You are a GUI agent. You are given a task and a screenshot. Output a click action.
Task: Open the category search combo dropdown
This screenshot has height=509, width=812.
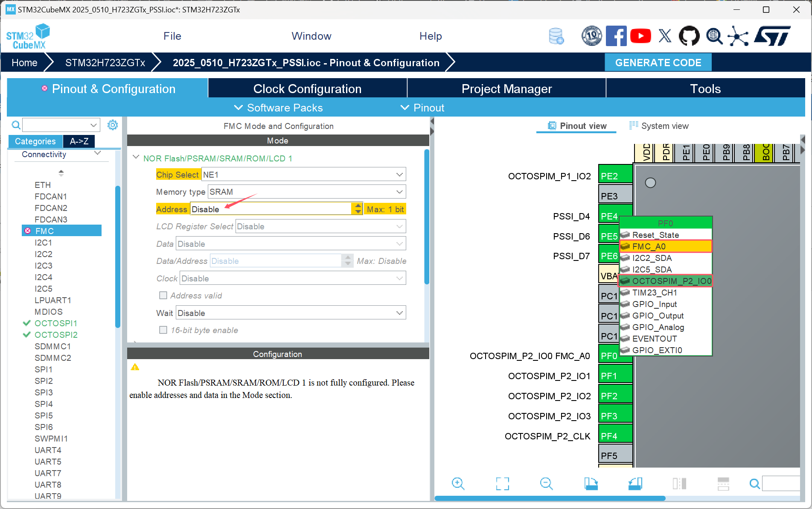pos(93,125)
